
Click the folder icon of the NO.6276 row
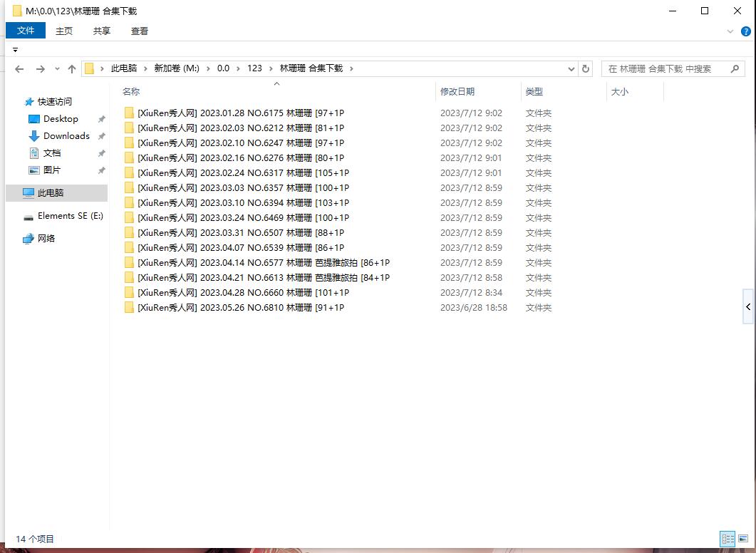(x=129, y=157)
